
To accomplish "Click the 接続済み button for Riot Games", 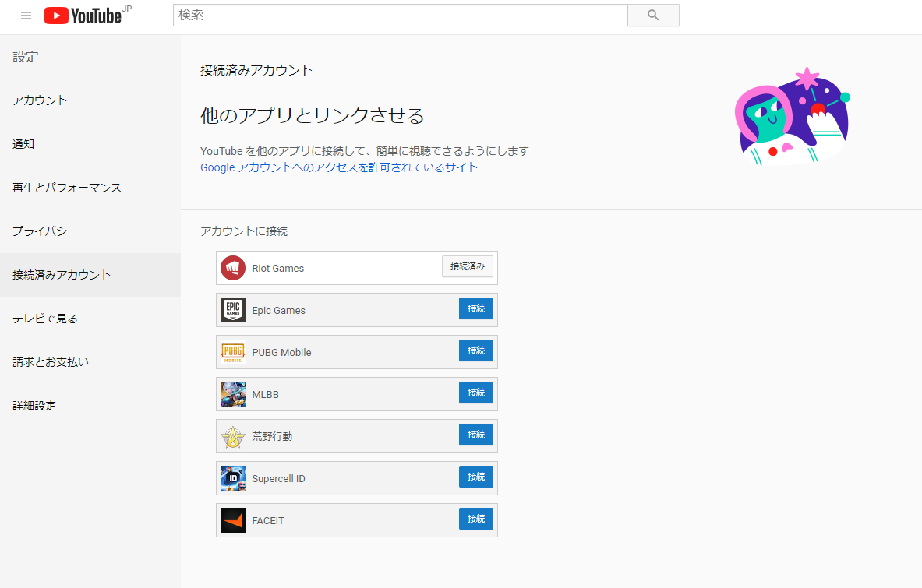I will (468, 266).
